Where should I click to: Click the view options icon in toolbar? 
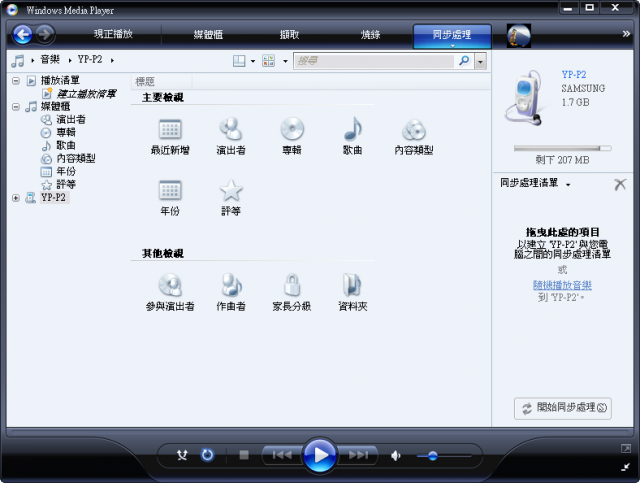269,61
